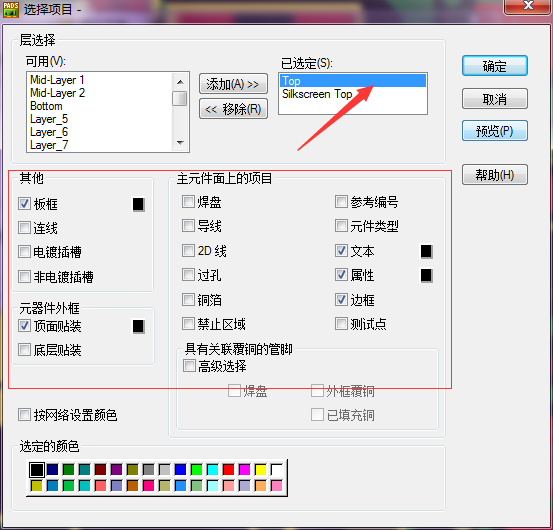The height and width of the screenshot is (530, 553).
Task: Pick magenta in the palette top row
Action: click(244, 470)
